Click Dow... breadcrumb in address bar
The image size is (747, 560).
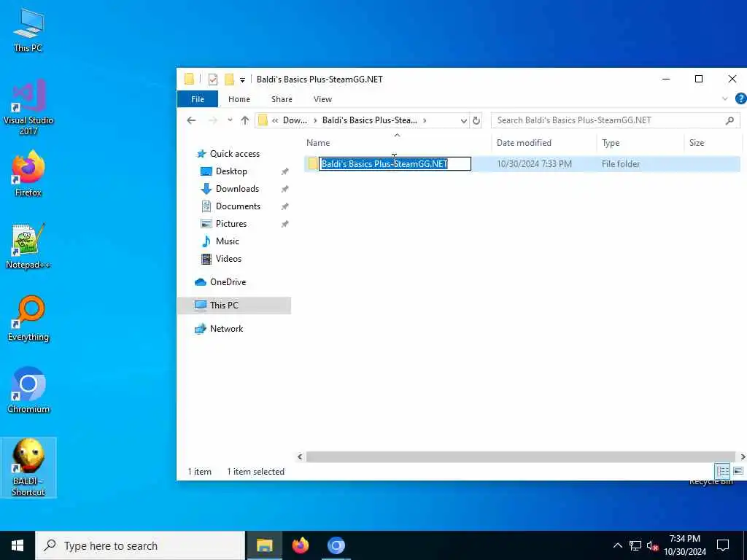[295, 120]
